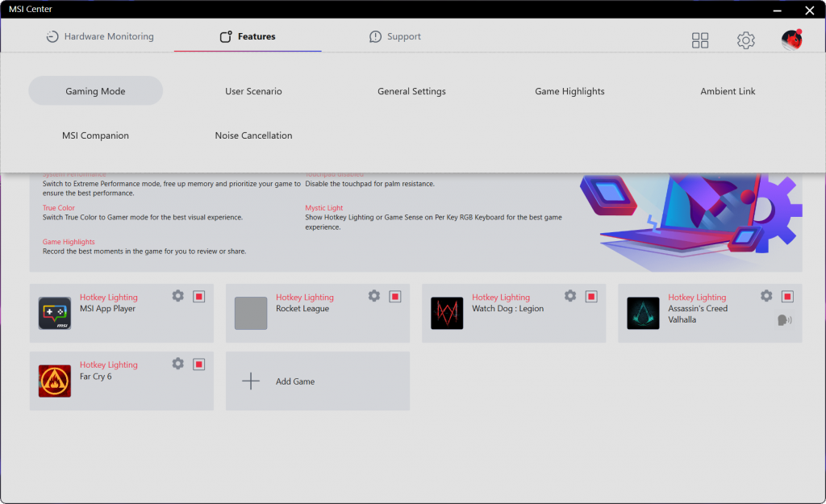This screenshot has width=826, height=504.
Task: Expand the Features tab menu
Action: [248, 36]
